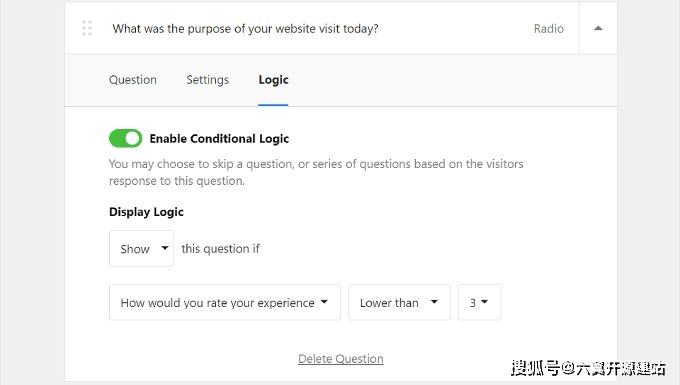Select the Logic tab
680x385 pixels.
(273, 80)
